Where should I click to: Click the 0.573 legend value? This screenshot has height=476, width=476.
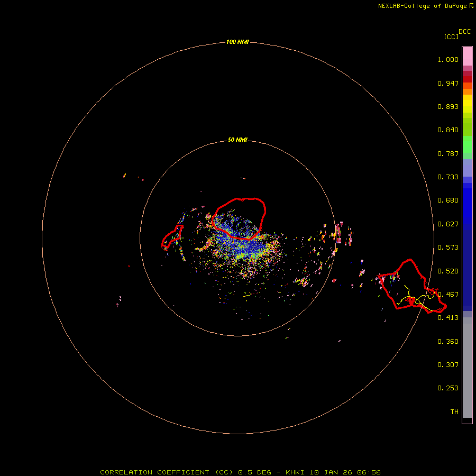point(448,248)
